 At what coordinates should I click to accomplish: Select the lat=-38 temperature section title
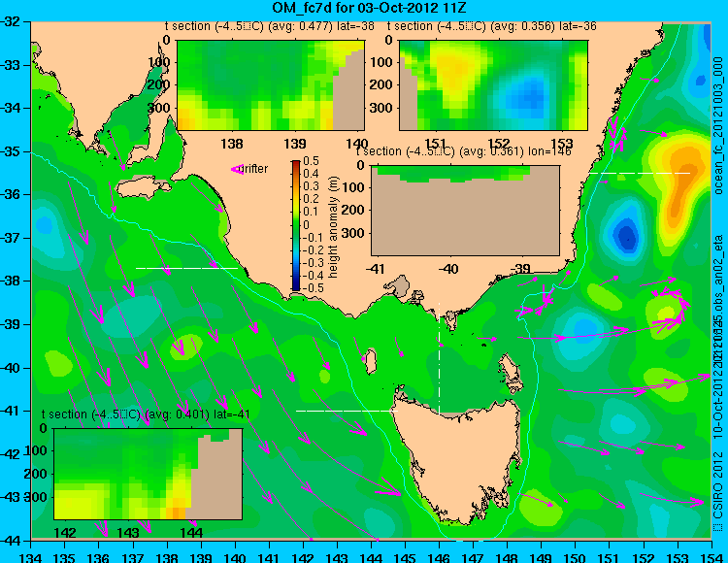[269, 26]
